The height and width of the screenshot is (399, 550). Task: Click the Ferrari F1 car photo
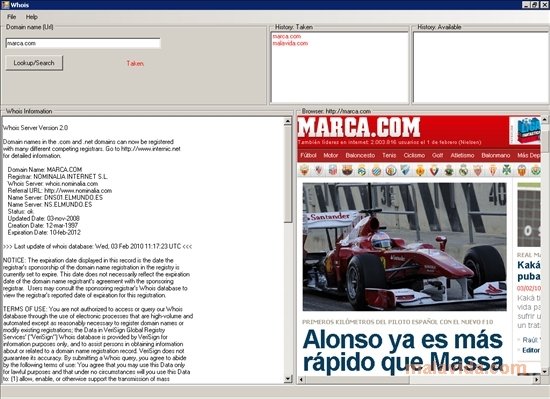(404, 246)
